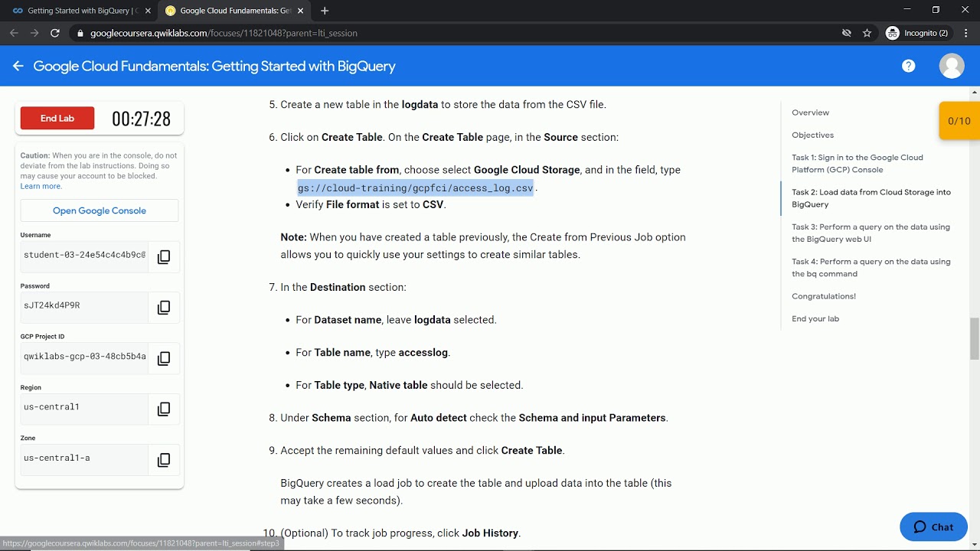Reload the page in browser
The width and height of the screenshot is (980, 551).
click(x=55, y=33)
